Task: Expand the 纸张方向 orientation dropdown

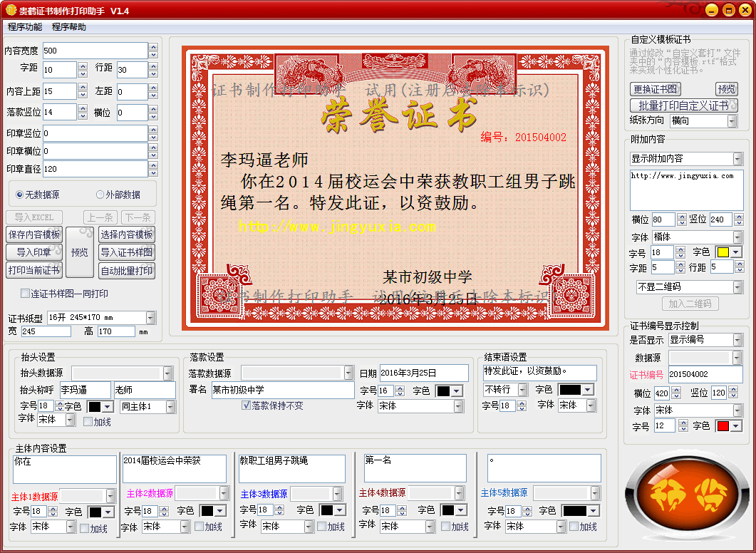Action: point(732,121)
